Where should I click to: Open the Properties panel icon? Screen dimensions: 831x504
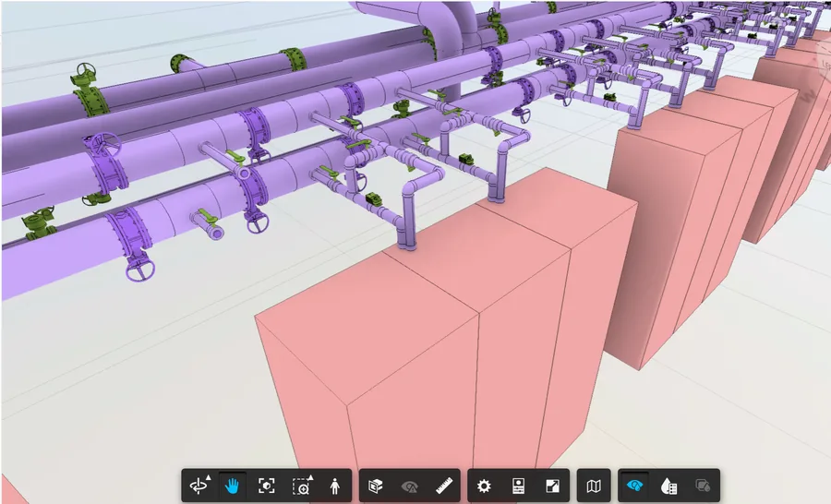tap(518, 486)
